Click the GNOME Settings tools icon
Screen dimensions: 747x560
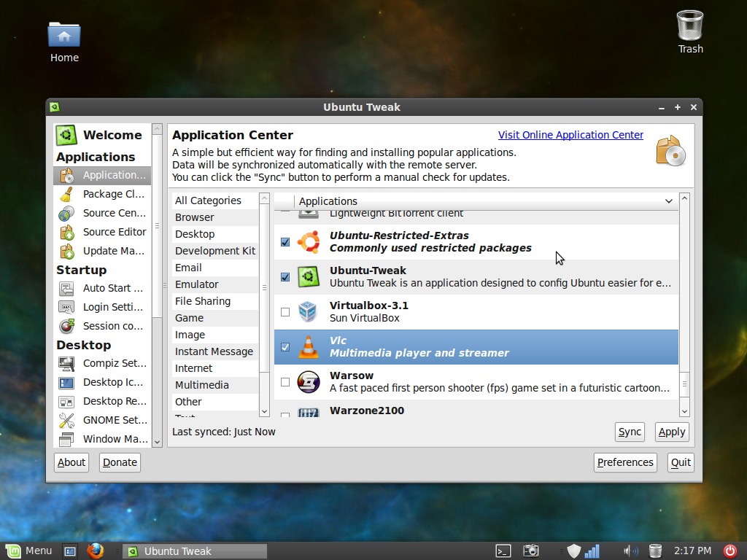coord(66,421)
